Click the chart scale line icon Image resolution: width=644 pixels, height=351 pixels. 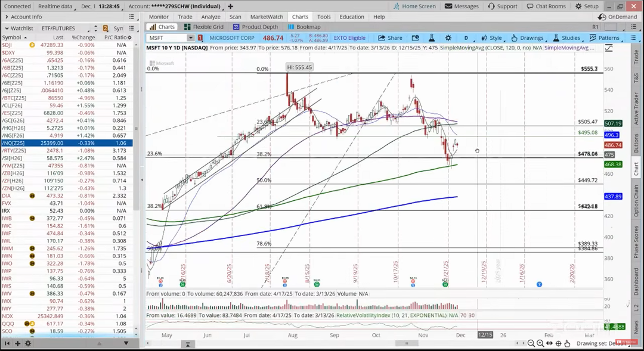pos(609,48)
